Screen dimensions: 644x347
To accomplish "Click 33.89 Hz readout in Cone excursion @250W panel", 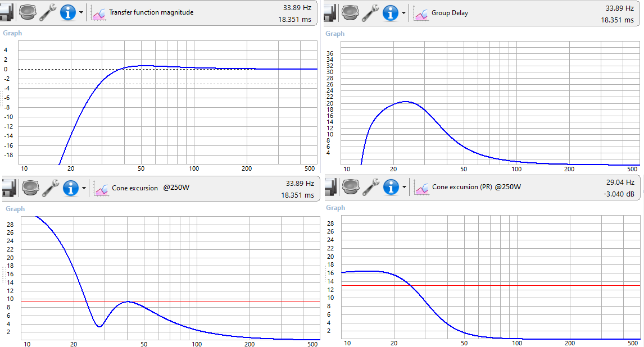I will tap(300, 184).
